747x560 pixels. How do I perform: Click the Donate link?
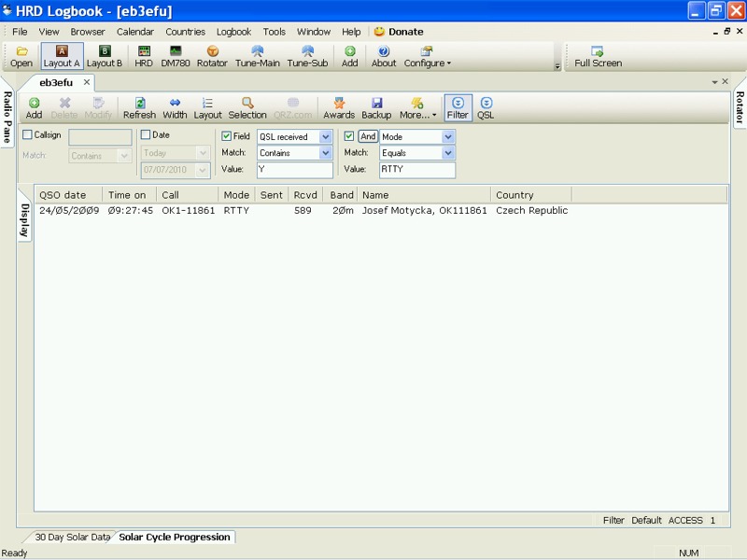[399, 32]
